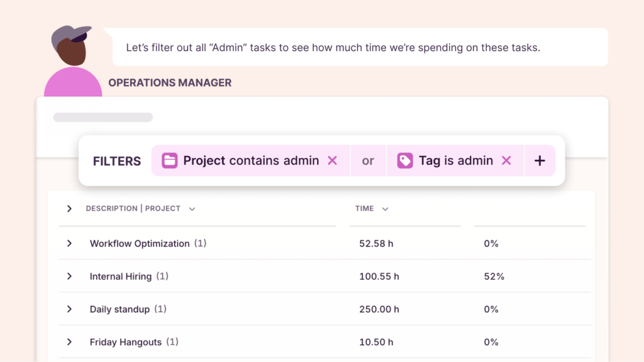Open the Time column sort dropdown
Screen dimensions: 644x362
click(x=385, y=209)
